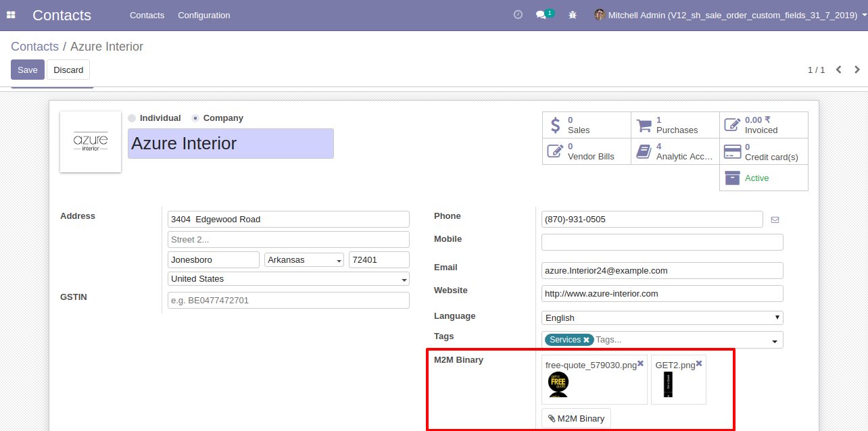Image resolution: width=868 pixels, height=431 pixels.
Task: Click the GSTIN input field
Action: (289, 300)
